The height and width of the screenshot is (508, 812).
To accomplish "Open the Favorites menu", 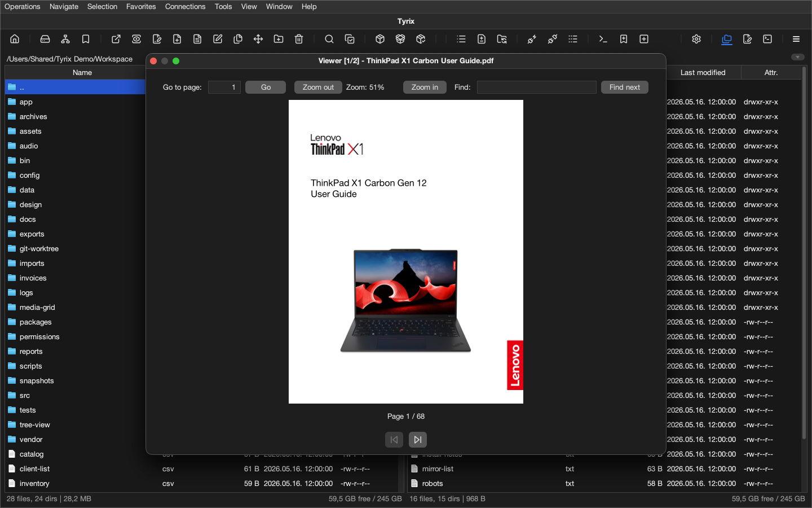I will tap(141, 7).
